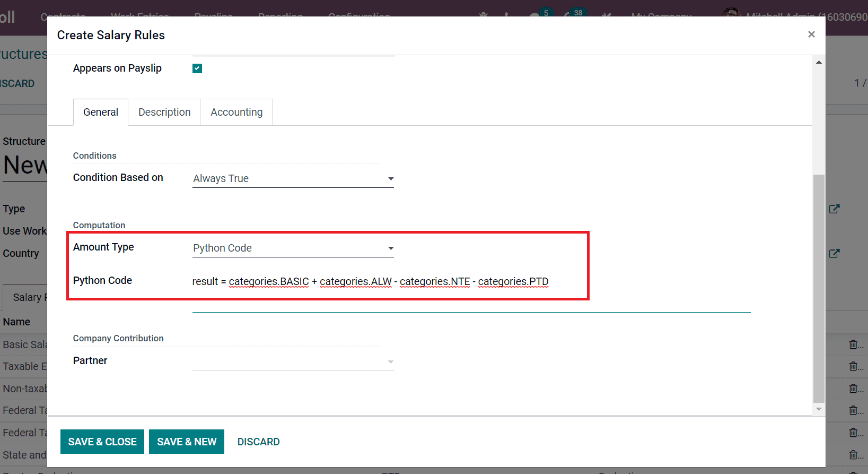Expand the Partner dropdown
868x474 pixels.
293,361
